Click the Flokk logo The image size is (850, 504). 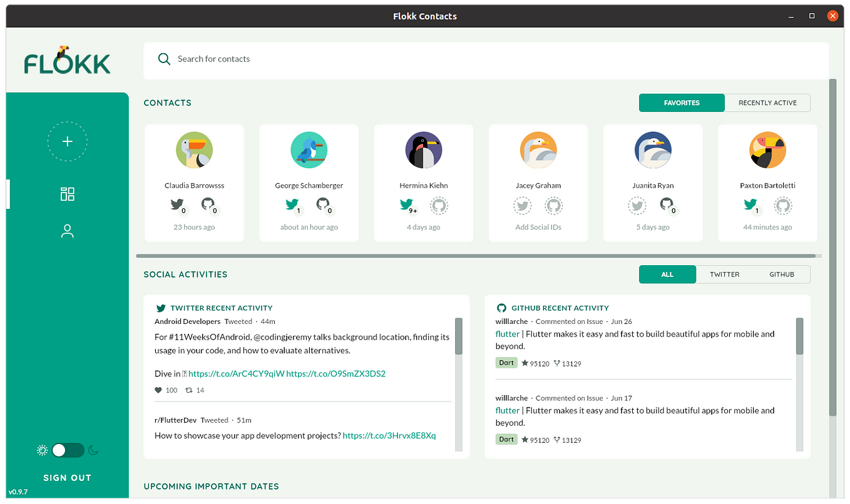pyautogui.click(x=67, y=61)
